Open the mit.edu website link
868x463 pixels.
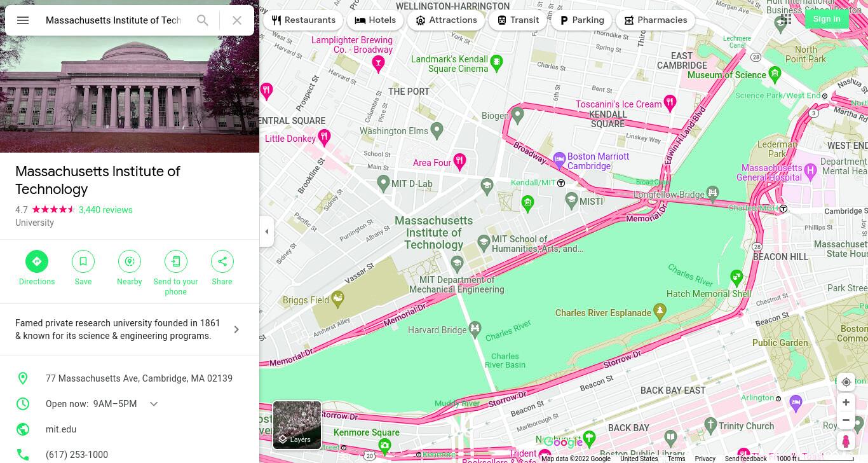[x=61, y=429]
